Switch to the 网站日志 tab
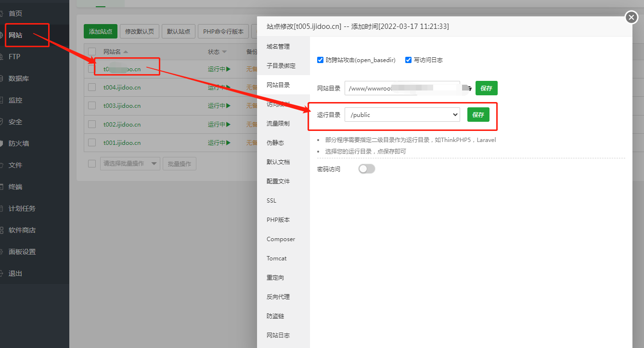 click(283, 335)
